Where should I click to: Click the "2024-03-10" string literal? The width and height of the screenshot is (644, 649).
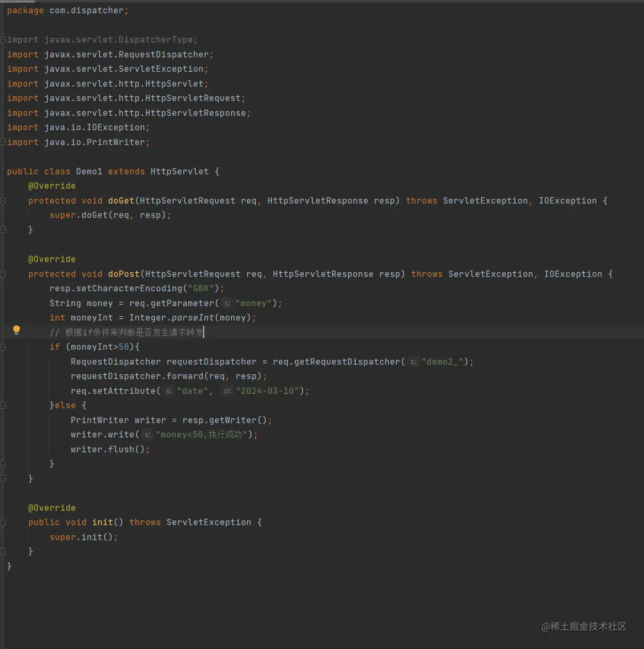click(x=267, y=391)
